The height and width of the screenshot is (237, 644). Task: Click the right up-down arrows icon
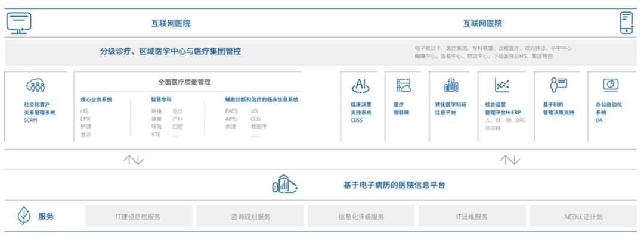coord(510,160)
